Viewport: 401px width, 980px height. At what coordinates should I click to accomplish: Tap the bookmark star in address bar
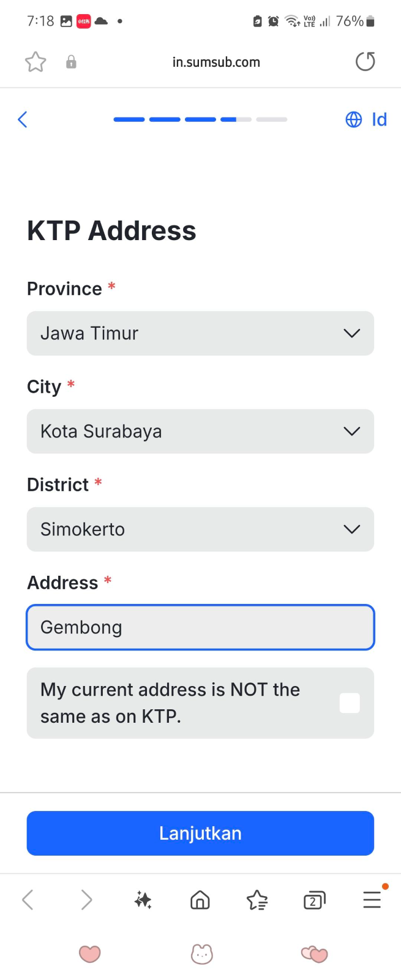36,62
